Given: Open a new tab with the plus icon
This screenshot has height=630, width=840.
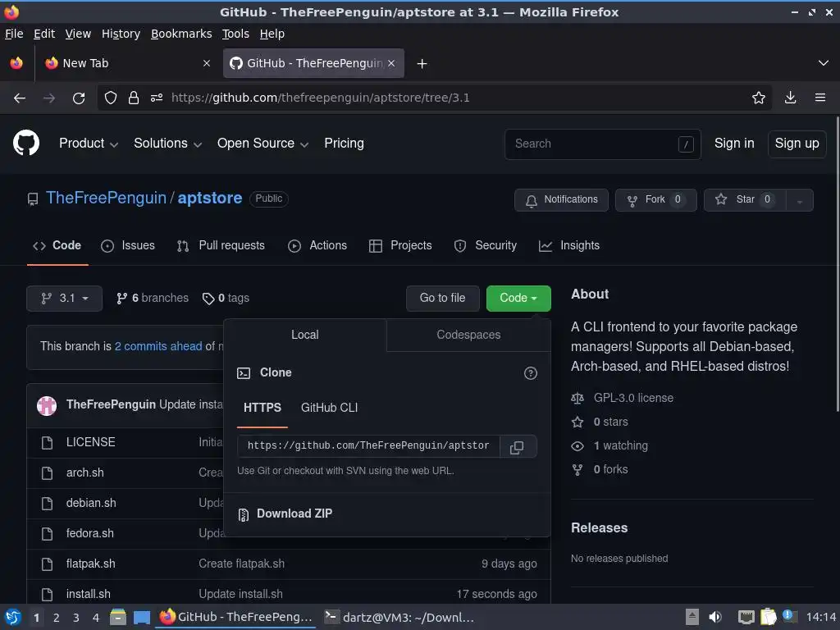Looking at the screenshot, I should click(x=422, y=64).
